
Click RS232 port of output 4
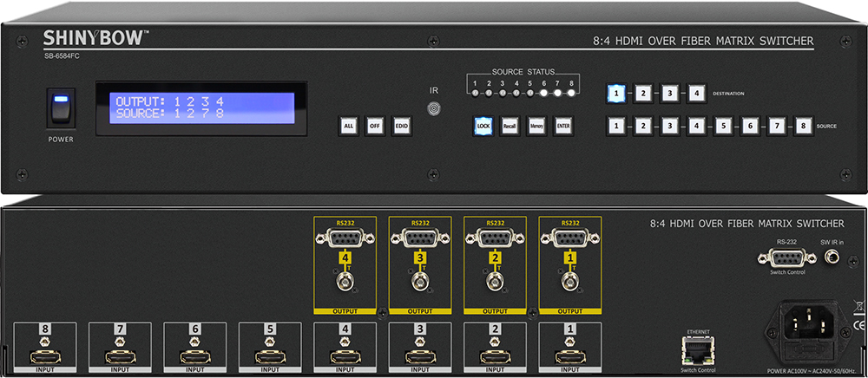(345, 238)
